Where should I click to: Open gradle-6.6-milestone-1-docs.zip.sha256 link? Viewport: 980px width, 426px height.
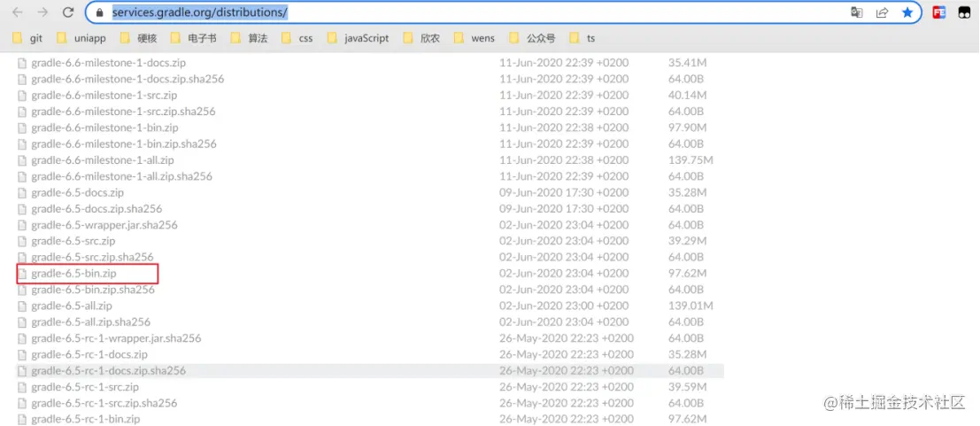(x=127, y=79)
